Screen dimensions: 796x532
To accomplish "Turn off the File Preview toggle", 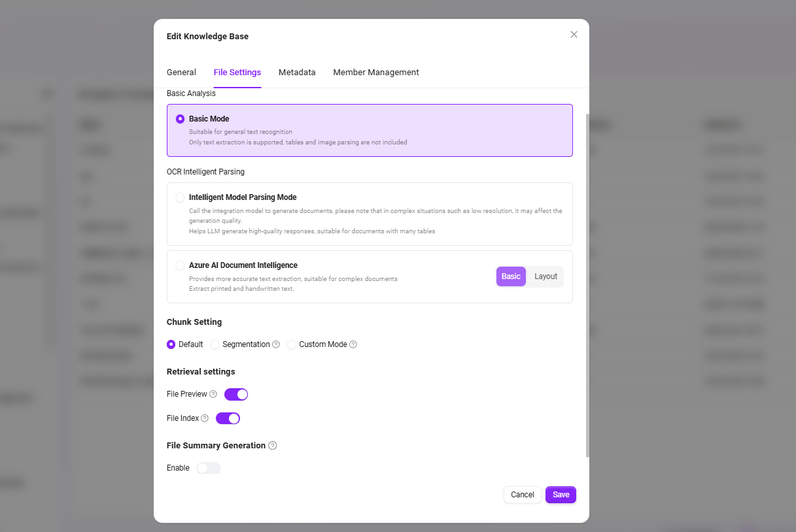I will coord(236,394).
